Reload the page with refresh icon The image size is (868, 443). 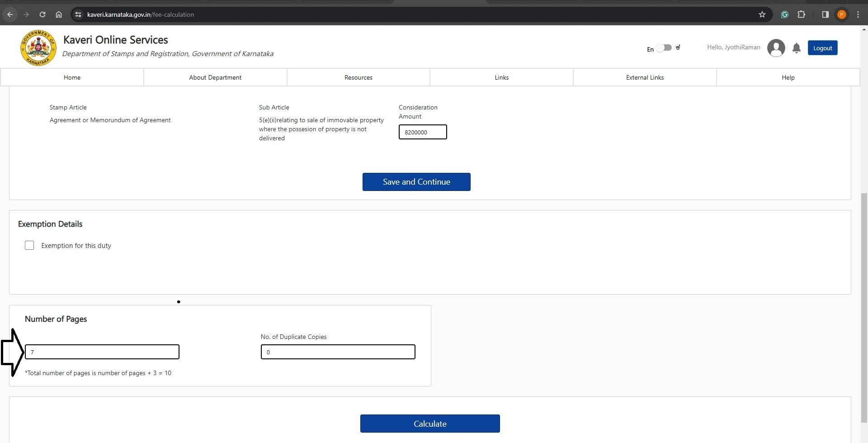click(x=42, y=14)
